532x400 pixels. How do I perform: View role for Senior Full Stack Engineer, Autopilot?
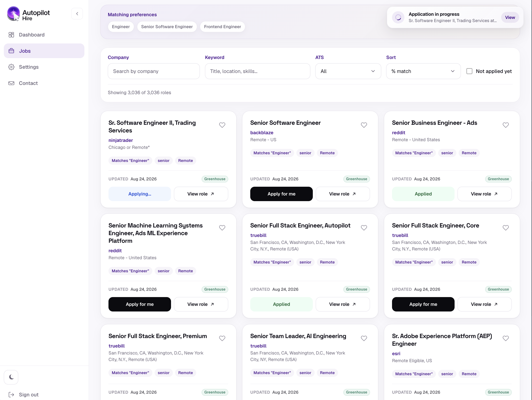coord(343,304)
